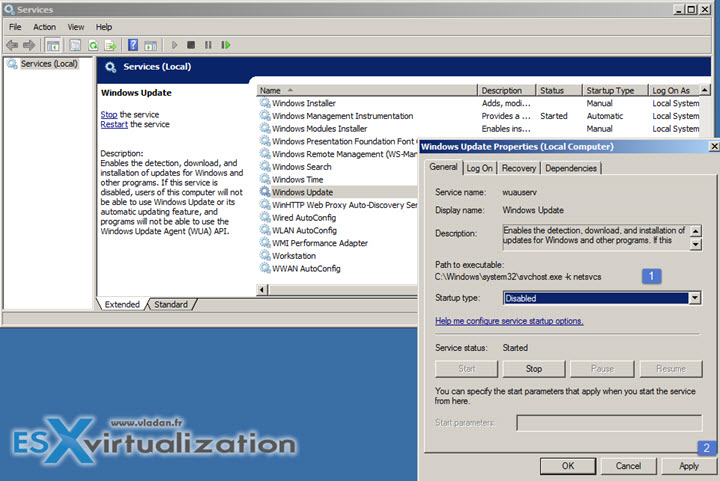Click the Export List toolbar icon
720x481 pixels.
pos(110,45)
